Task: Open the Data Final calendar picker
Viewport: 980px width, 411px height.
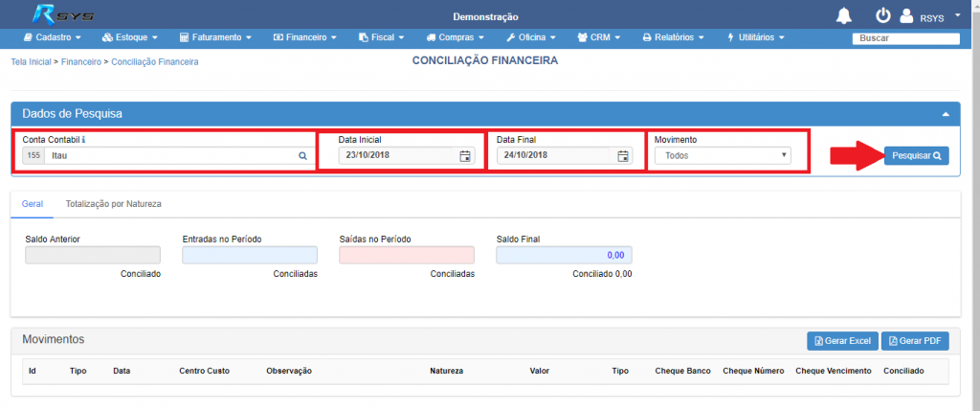Action: (x=623, y=156)
